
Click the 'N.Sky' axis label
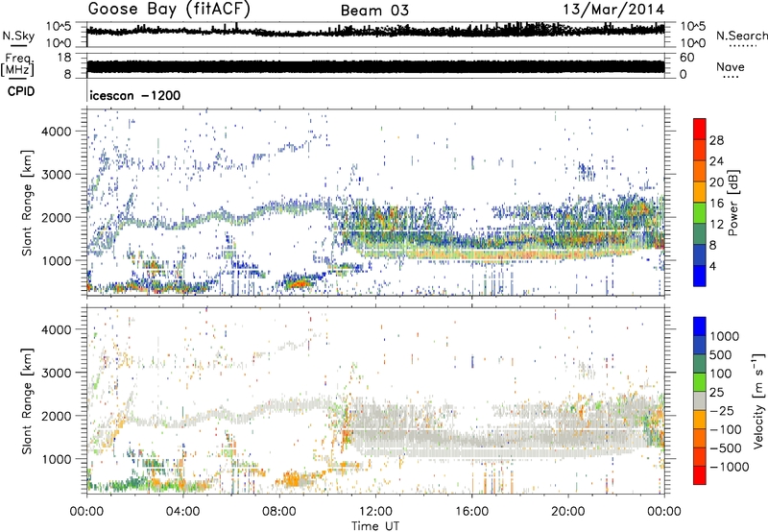(x=18, y=36)
